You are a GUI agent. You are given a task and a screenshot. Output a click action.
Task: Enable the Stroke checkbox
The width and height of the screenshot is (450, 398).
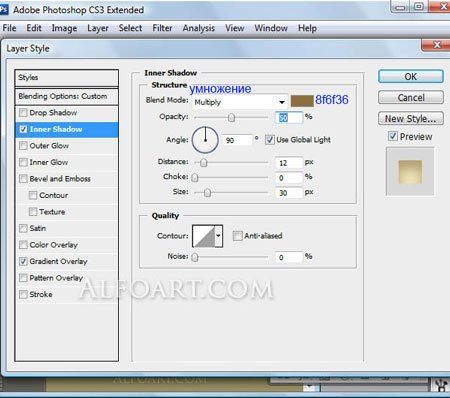tap(23, 294)
